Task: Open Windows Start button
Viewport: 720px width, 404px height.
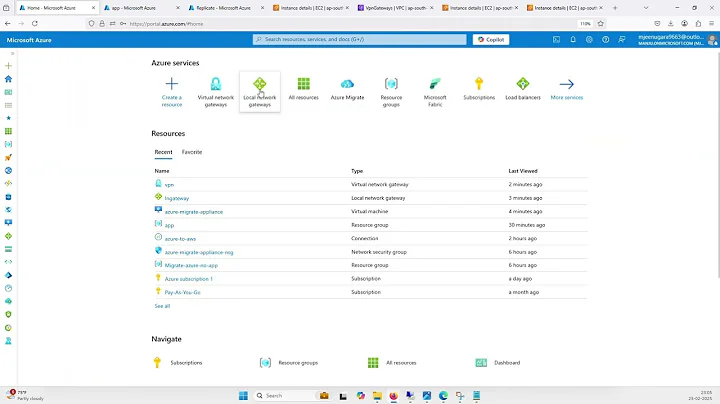Action: point(243,396)
